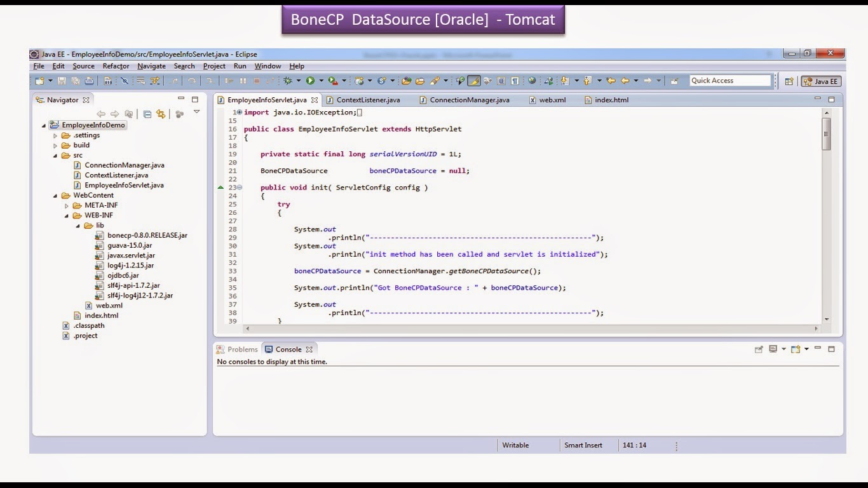Click Collapse All icon in Navigator
This screenshot has width=868, height=488.
click(147, 114)
